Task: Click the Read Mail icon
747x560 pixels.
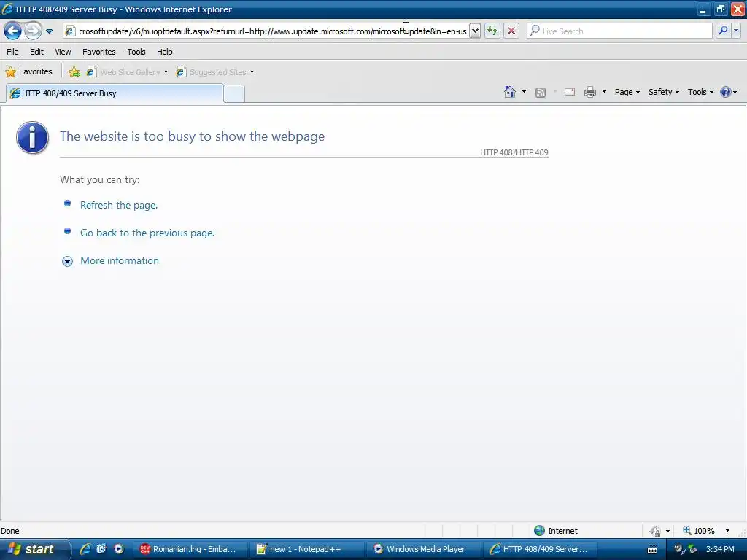Action: (x=570, y=92)
